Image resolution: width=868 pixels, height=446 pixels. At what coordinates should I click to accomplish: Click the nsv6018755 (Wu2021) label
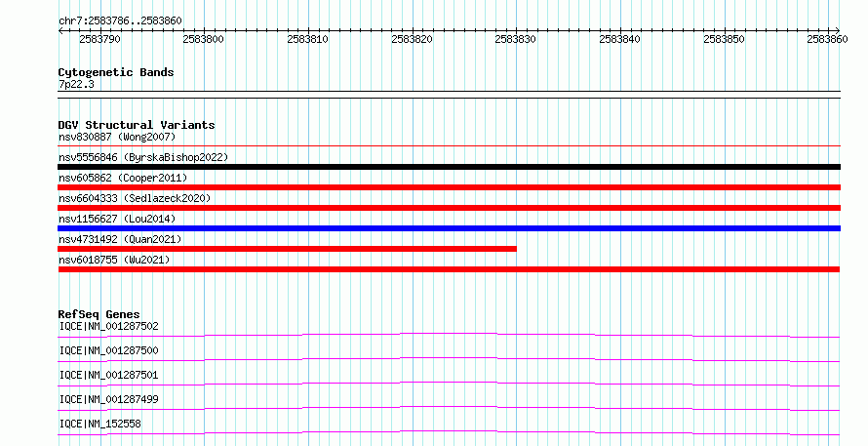(x=114, y=260)
